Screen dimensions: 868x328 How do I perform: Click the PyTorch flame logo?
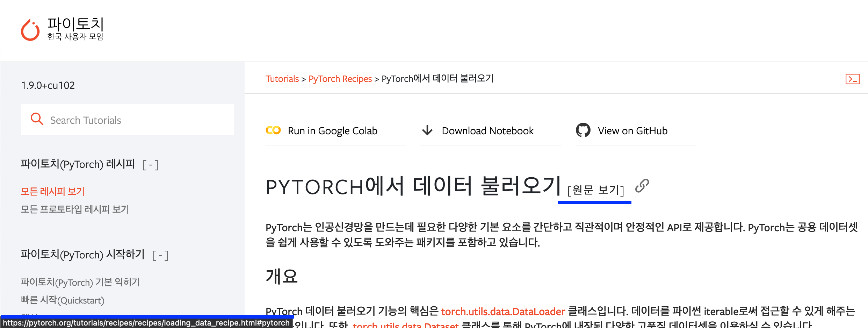tap(31, 29)
